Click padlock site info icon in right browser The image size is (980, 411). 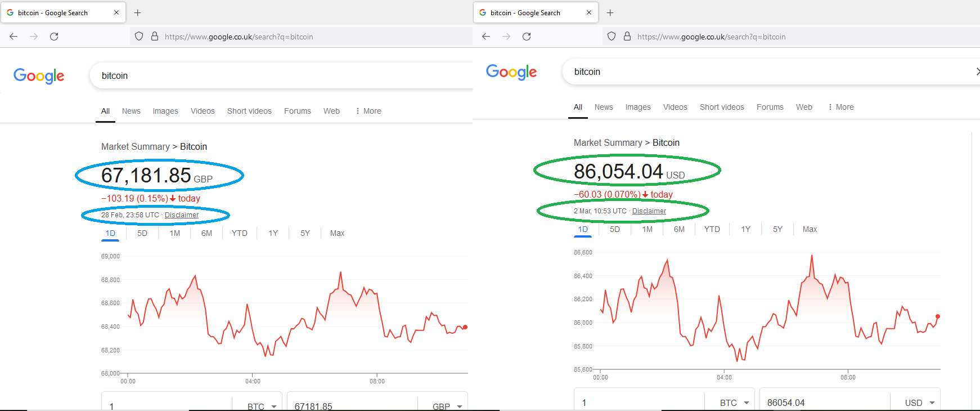(627, 37)
